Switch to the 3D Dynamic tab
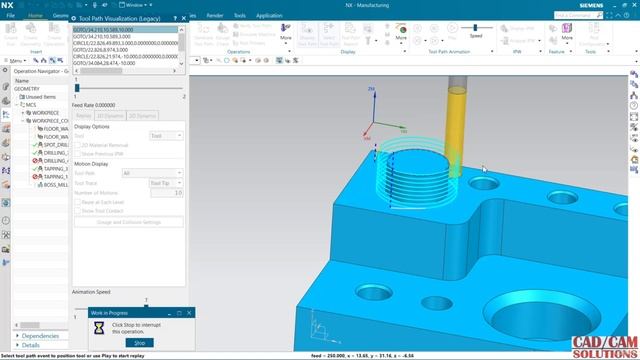The image size is (640, 360). [x=110, y=116]
